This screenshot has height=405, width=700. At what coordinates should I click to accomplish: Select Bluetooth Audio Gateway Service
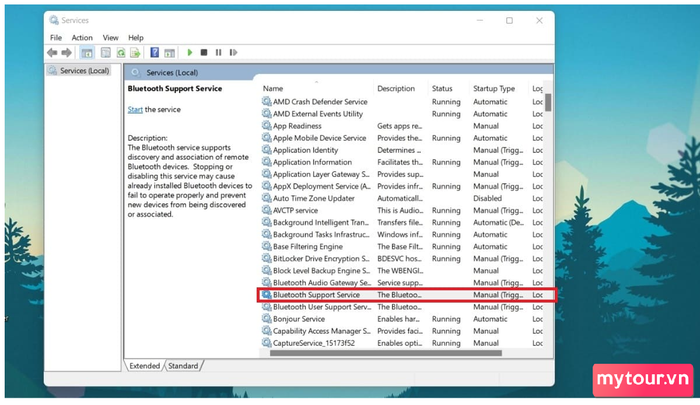coord(402,282)
